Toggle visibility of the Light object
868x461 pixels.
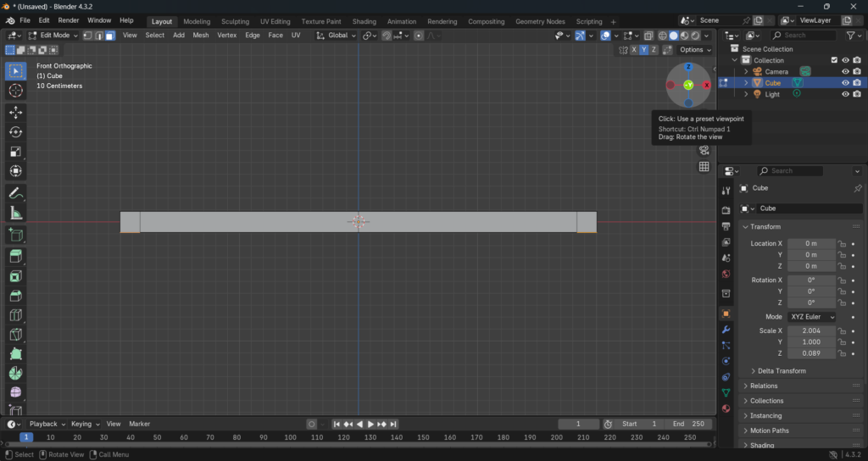tap(844, 94)
